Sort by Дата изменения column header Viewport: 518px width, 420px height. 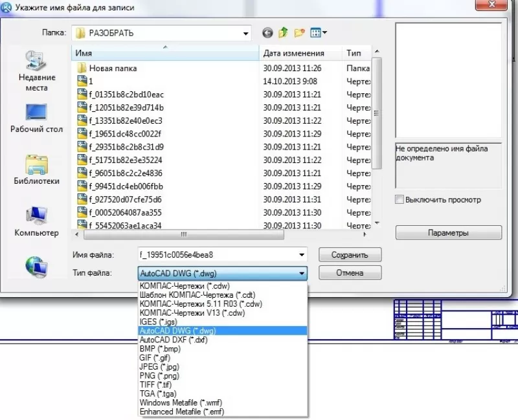pyautogui.click(x=300, y=53)
